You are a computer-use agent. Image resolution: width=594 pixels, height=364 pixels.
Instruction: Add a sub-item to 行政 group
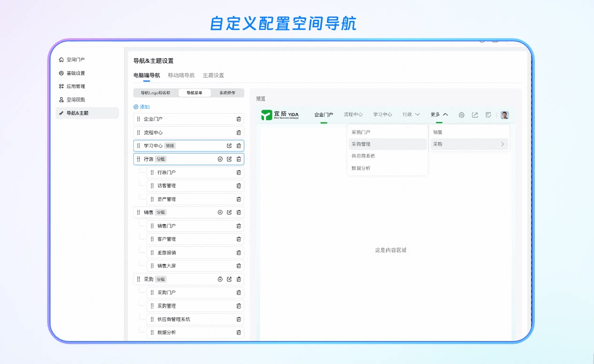pyautogui.click(x=220, y=159)
